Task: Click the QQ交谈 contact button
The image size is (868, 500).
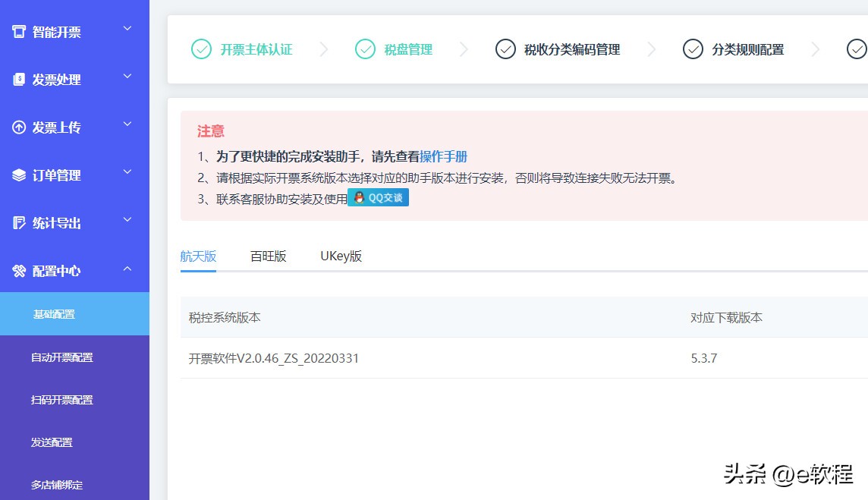Action: (377, 197)
